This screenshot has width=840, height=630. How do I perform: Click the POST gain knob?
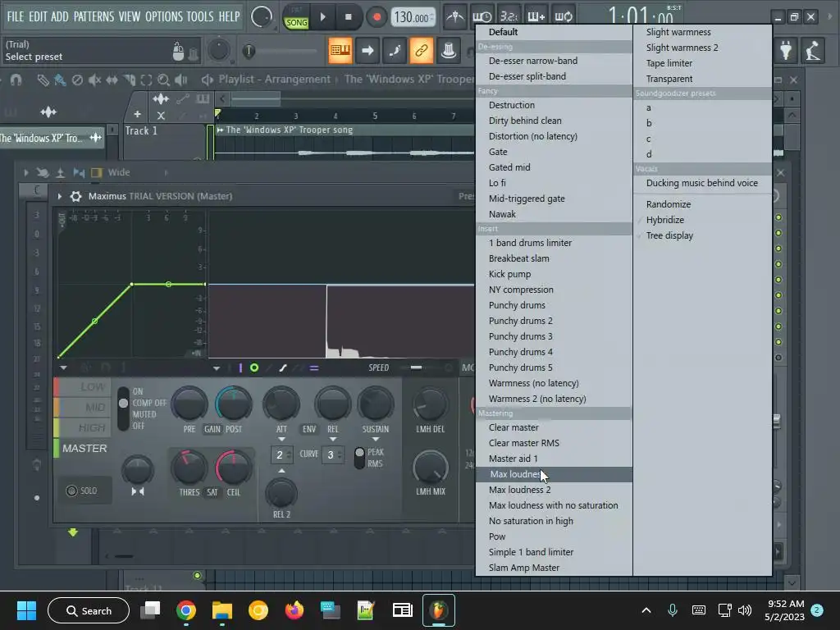(234, 404)
